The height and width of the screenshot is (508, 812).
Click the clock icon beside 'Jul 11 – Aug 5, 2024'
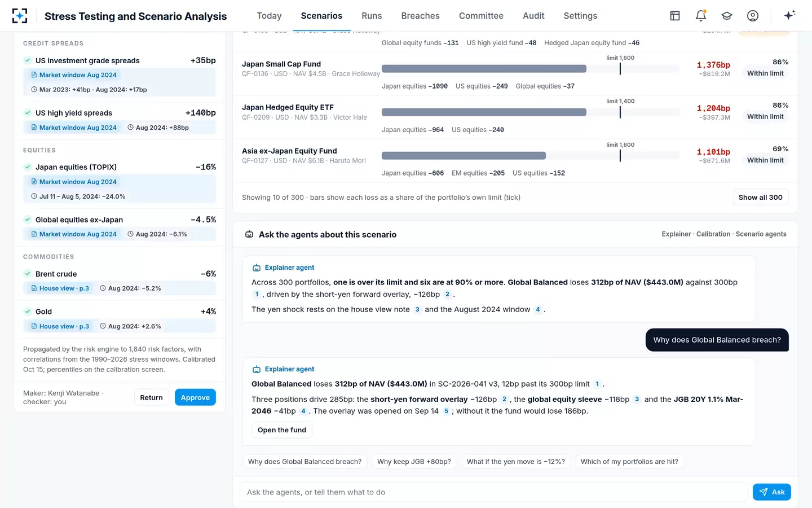34,196
